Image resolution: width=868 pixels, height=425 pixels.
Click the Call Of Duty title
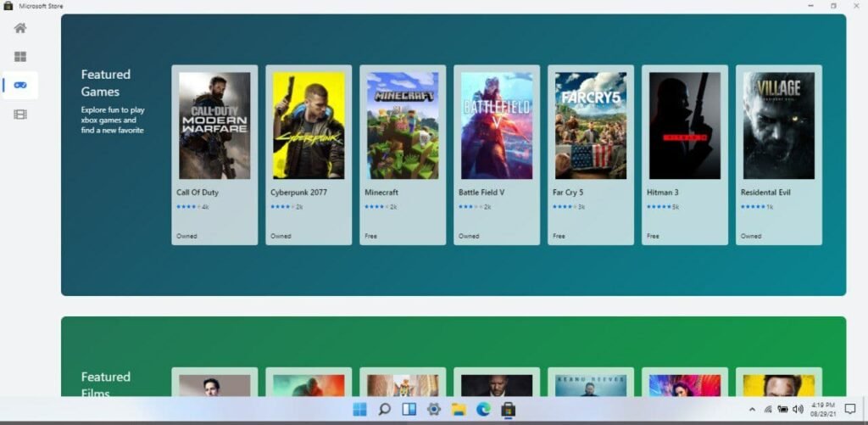[198, 193]
